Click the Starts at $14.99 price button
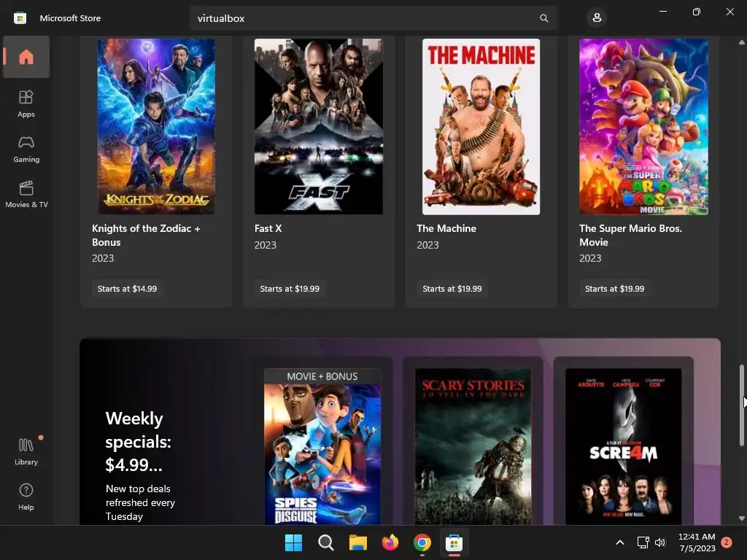 coord(127,289)
